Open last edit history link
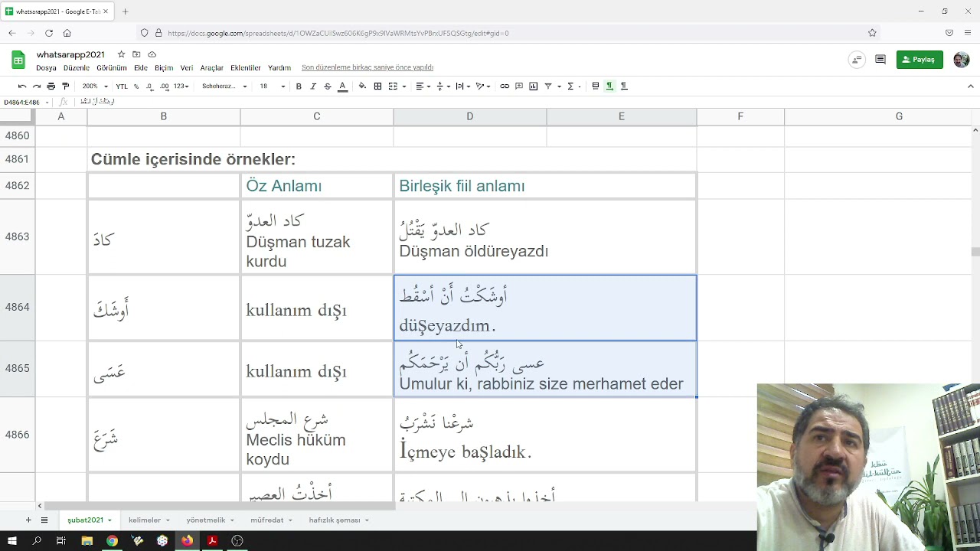 (367, 68)
